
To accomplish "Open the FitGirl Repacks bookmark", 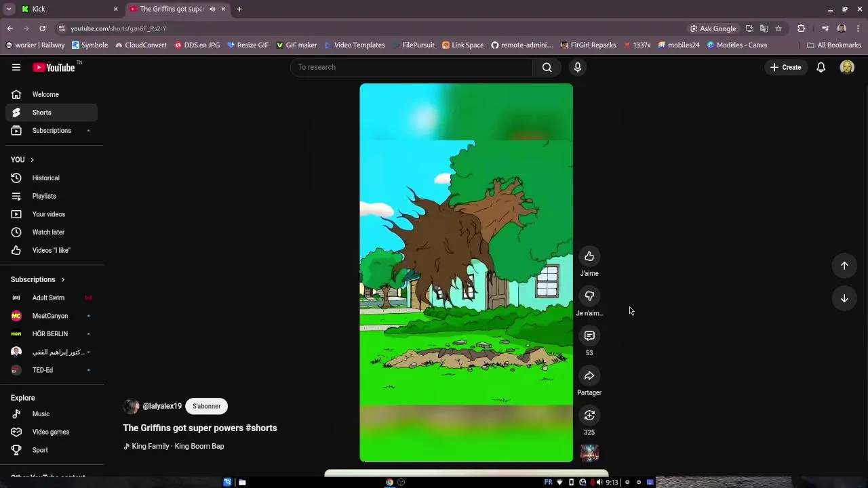I will [x=588, y=45].
